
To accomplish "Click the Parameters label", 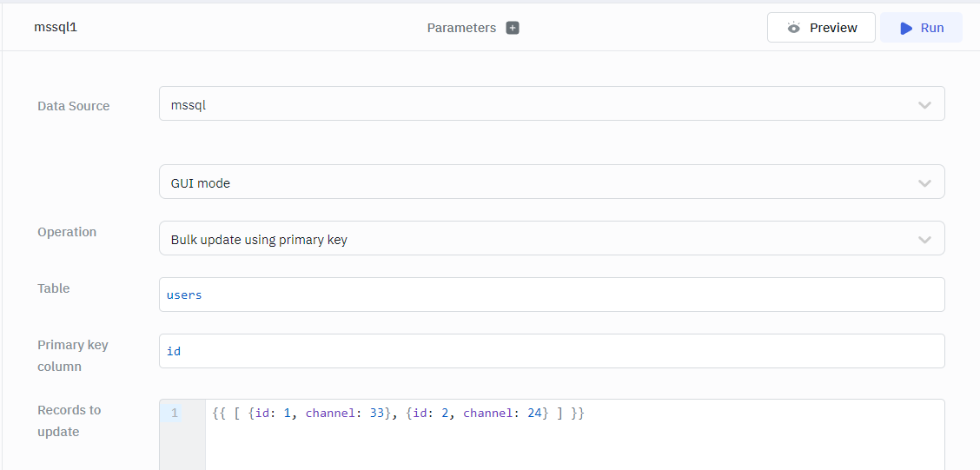I will (x=461, y=28).
